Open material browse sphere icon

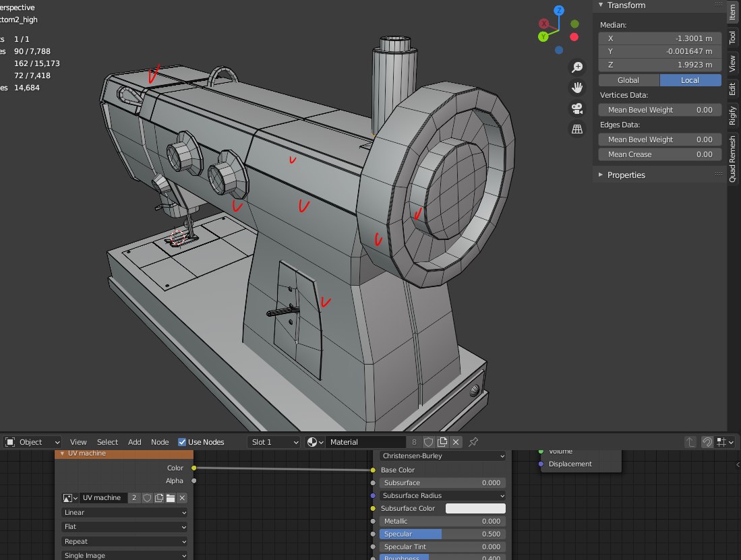tap(315, 442)
